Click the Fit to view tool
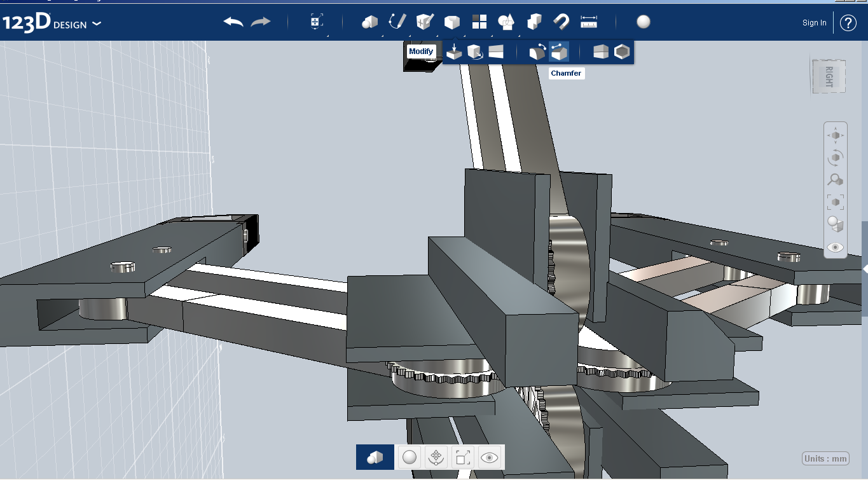868x480 pixels. pyautogui.click(x=836, y=202)
